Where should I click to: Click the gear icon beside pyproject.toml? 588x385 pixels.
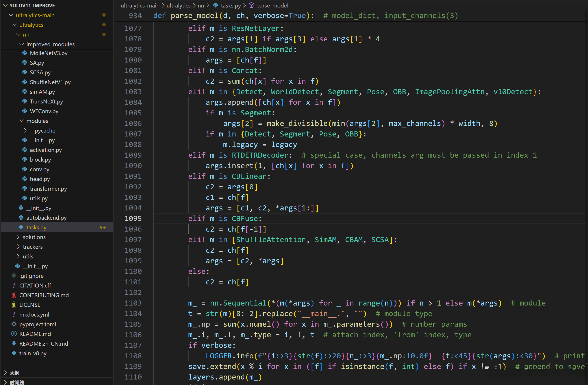click(x=14, y=324)
